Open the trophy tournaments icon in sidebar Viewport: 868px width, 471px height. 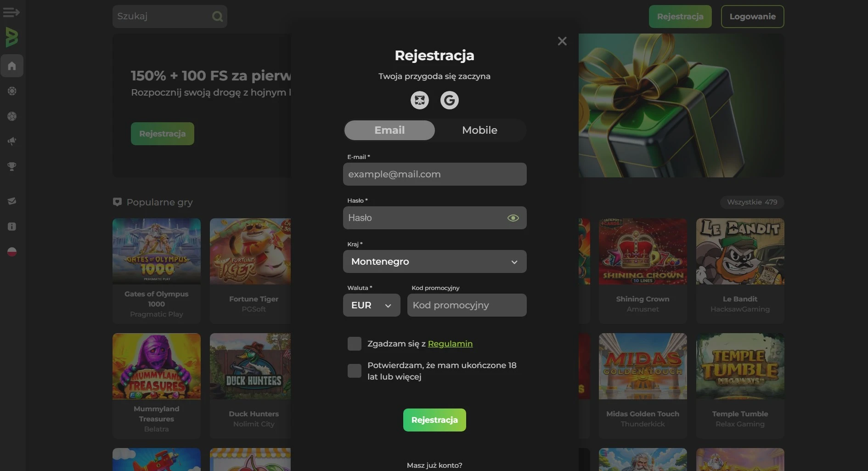tap(12, 166)
